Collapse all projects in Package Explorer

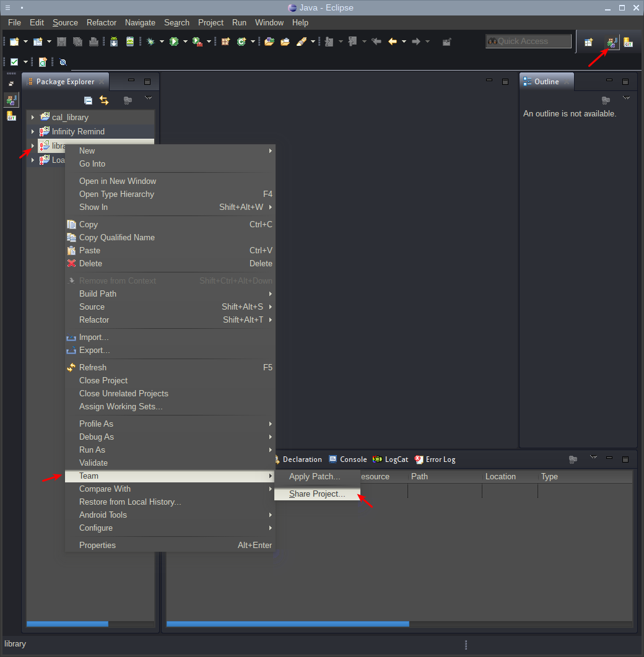(88, 100)
